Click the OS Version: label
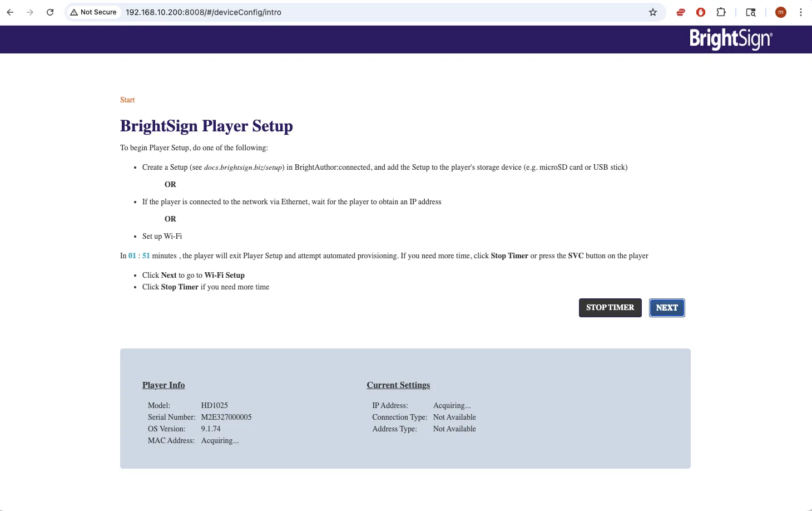This screenshot has width=812, height=511. pyautogui.click(x=167, y=429)
